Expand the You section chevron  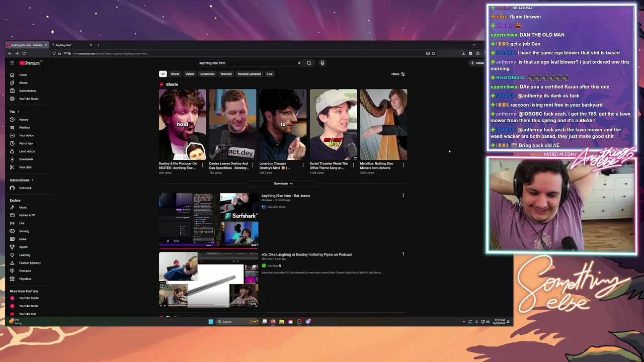coord(18,112)
